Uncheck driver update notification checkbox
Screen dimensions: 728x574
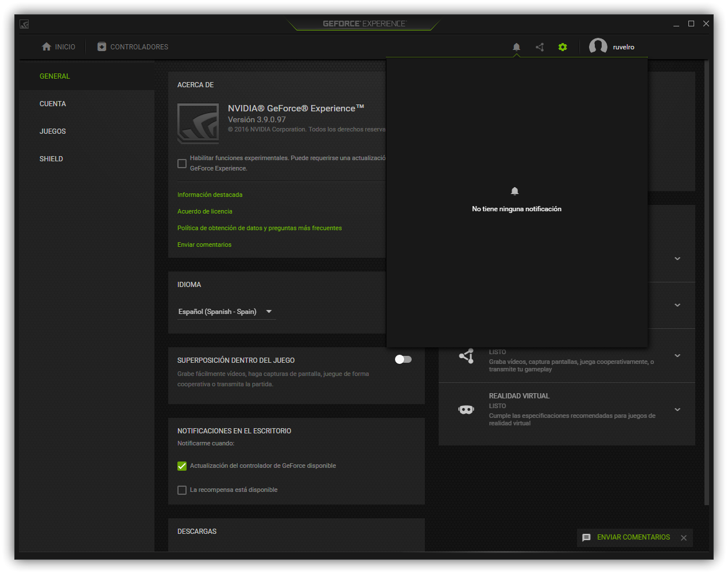[x=182, y=466]
